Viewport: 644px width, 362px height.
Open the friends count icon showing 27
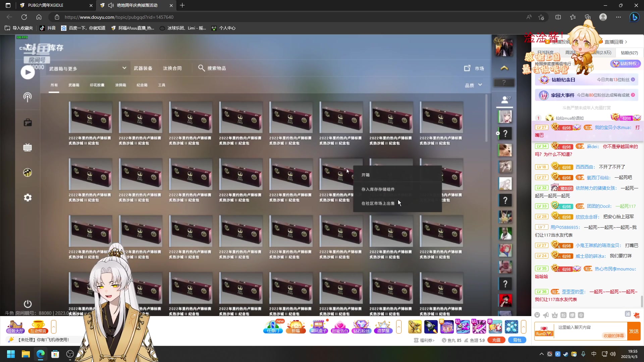(505, 99)
